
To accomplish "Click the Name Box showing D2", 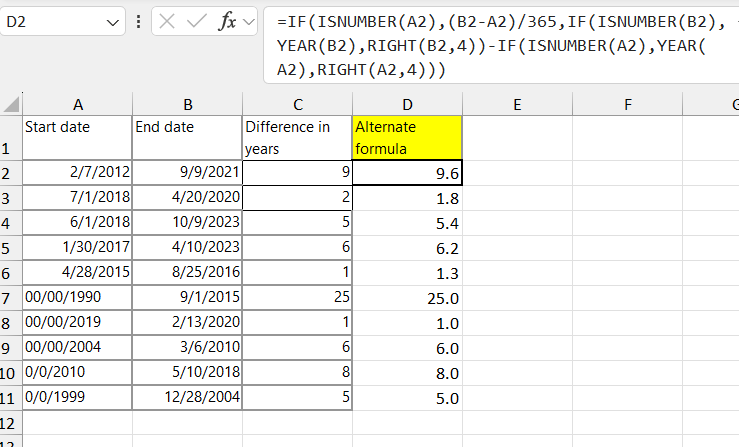I will tap(62, 22).
